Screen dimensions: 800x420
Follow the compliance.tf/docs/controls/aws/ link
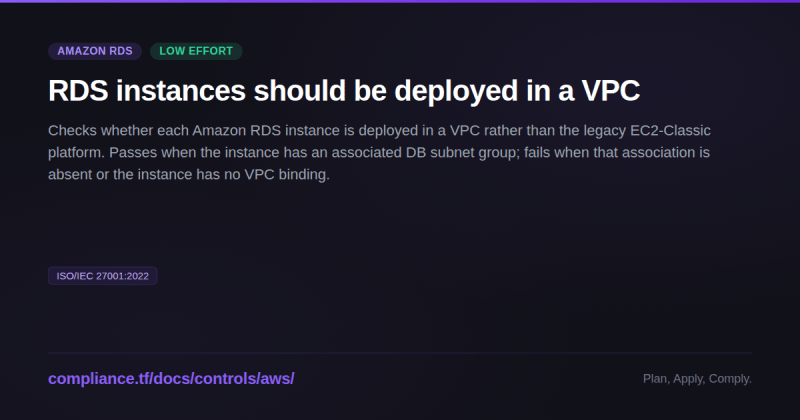(x=171, y=379)
